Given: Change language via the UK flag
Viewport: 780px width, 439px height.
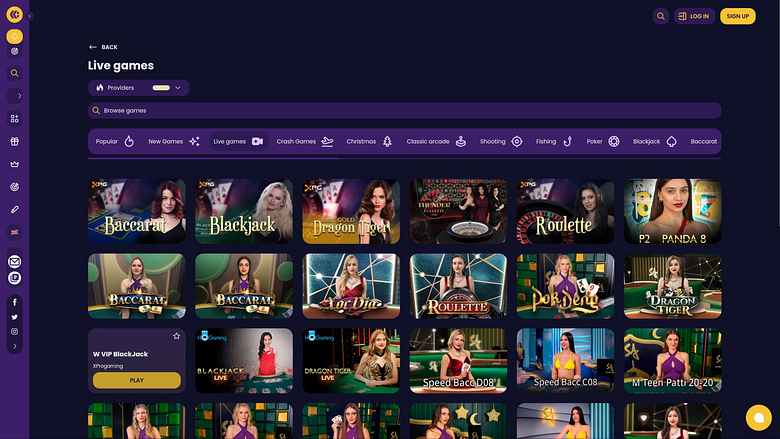Looking at the screenshot, I should coord(14,232).
